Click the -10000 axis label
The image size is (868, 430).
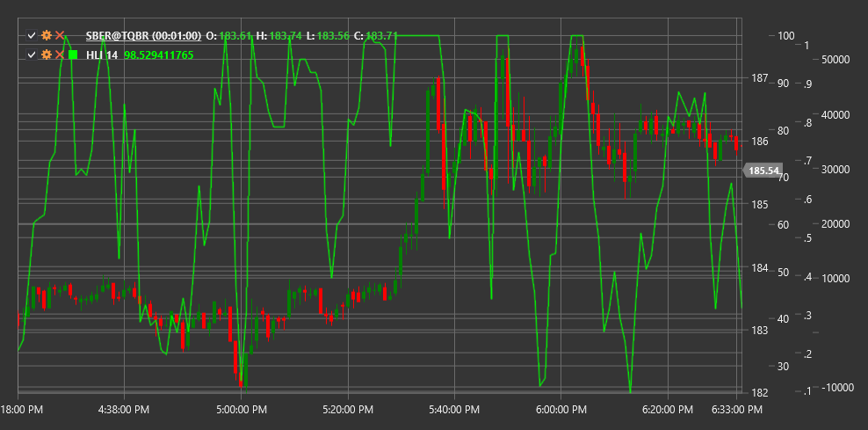[837, 387]
